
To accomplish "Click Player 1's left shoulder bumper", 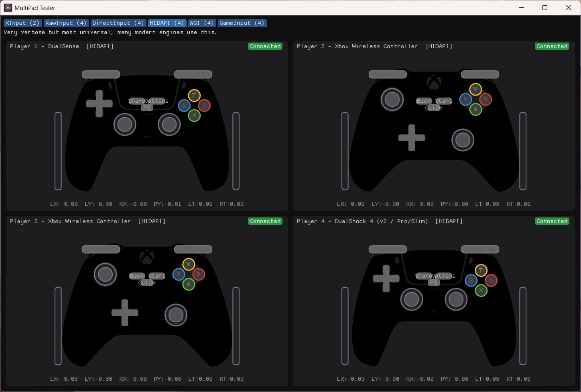I will pos(101,74).
